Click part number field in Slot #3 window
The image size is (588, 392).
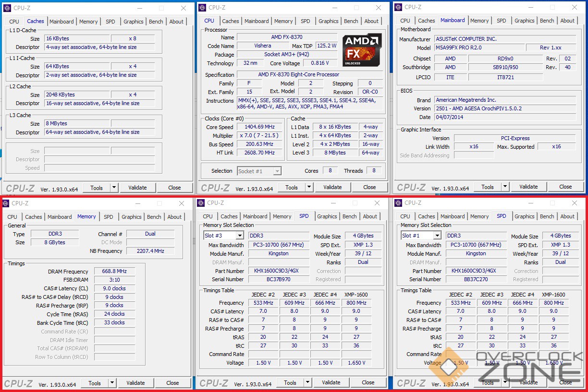(x=279, y=271)
